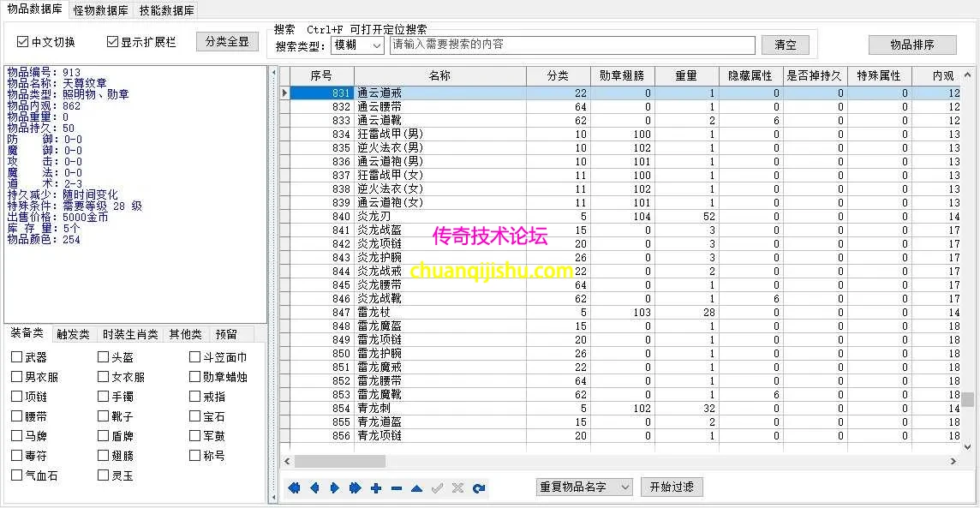Screen dimensions: 980x508
Task: Insert a new record using the plus icon
Action: (x=375, y=487)
